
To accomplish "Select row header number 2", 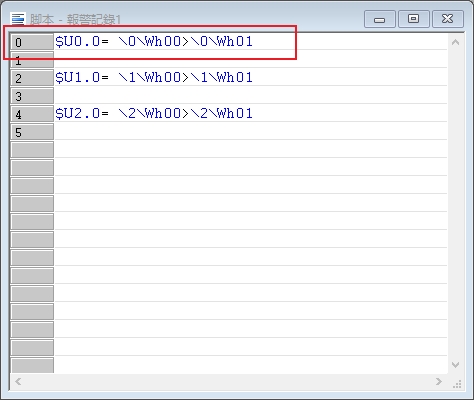I will 32,78.
